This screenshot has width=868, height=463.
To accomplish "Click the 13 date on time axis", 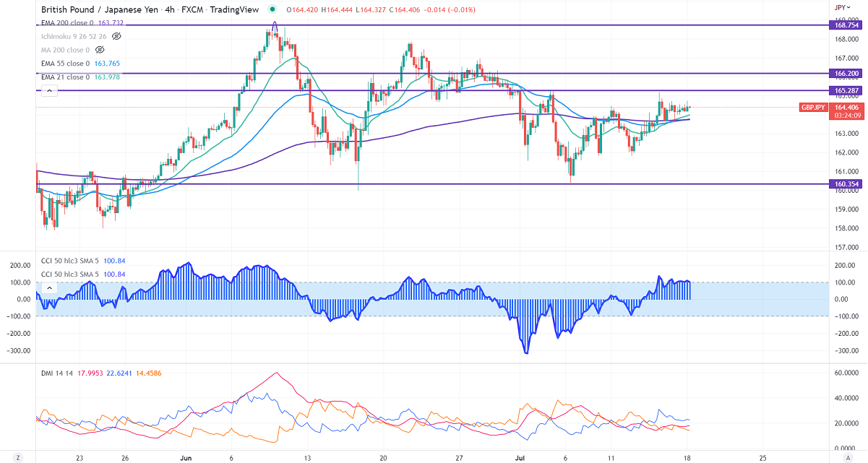I will tap(307, 457).
